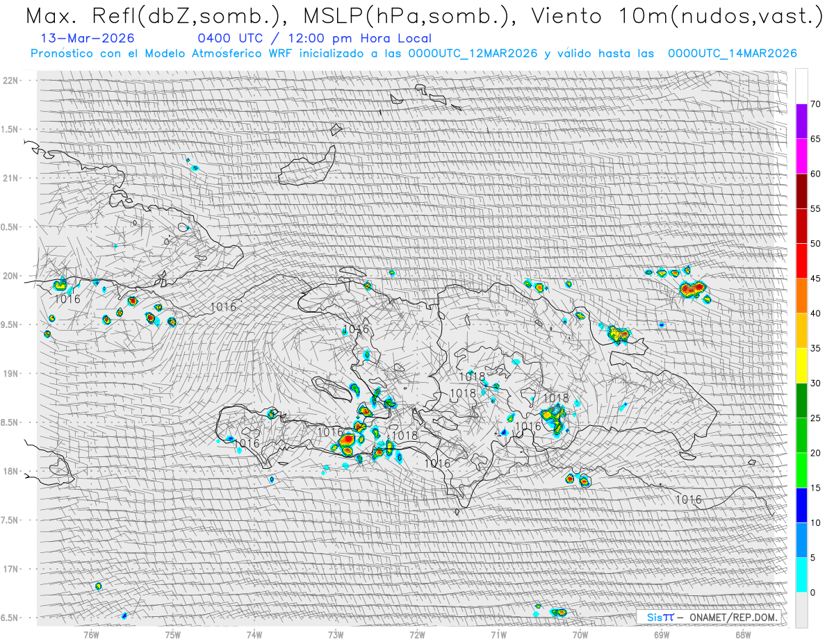Click the '75W' longitude label
Screen dimensions: 834x644
[x=173, y=634]
